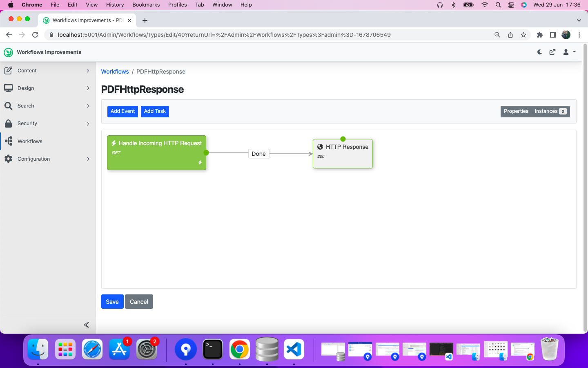Toggle Chrome side panel

[553, 35]
